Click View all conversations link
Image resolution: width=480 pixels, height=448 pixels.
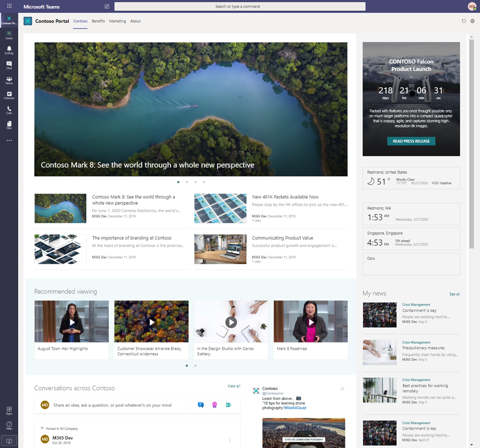pos(234,386)
